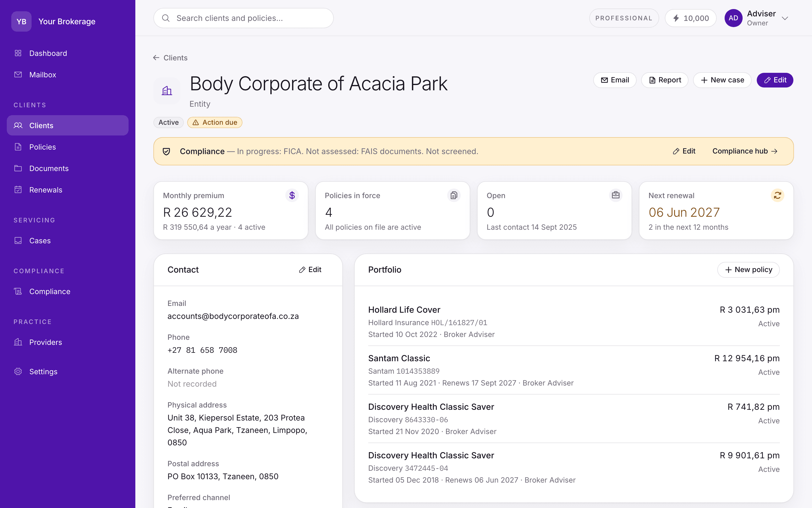Click the AD user avatar
The width and height of the screenshot is (812, 508).
tap(733, 18)
